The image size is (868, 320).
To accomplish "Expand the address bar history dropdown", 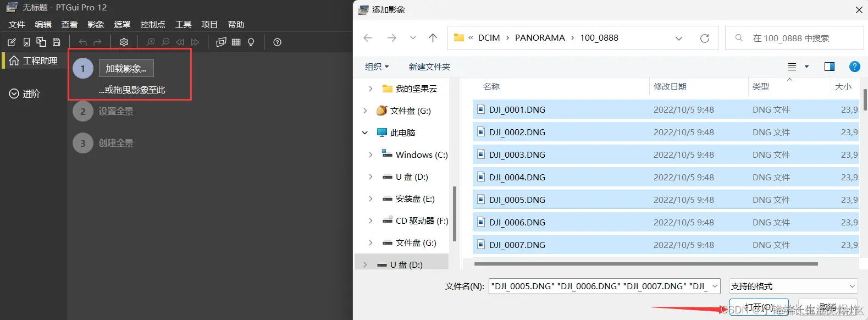I will 679,38.
